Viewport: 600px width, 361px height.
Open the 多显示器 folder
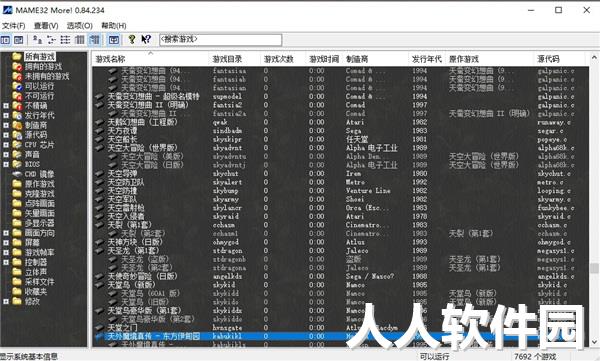coord(39,223)
